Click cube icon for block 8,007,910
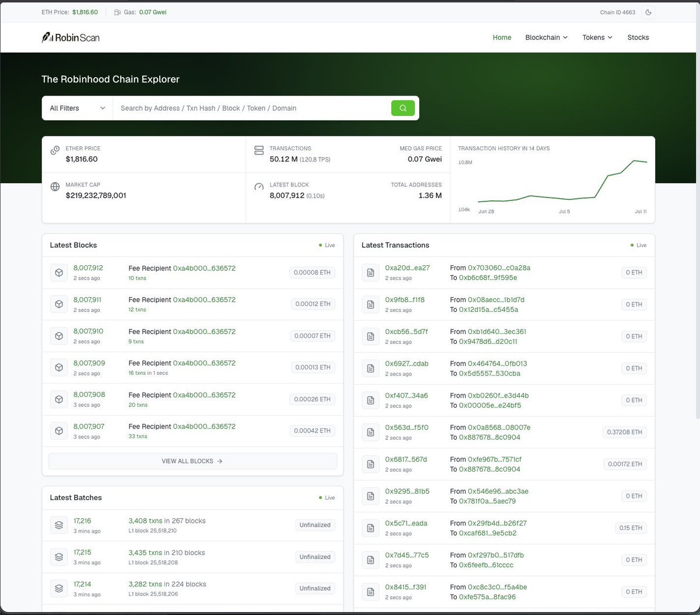Screen dimensions: 700x615 (x=59, y=336)
